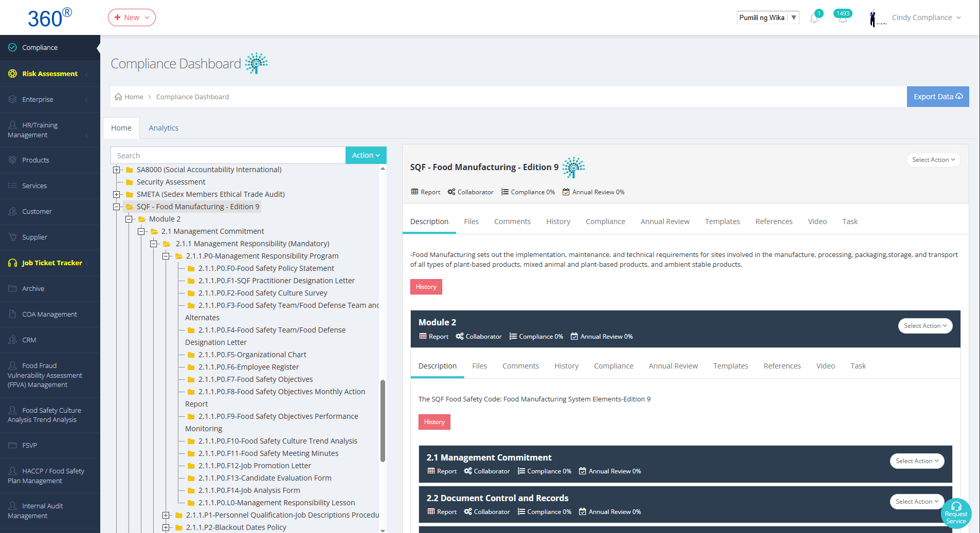Click the 360 logo
This screenshot has width=980, height=533.
tap(49, 18)
